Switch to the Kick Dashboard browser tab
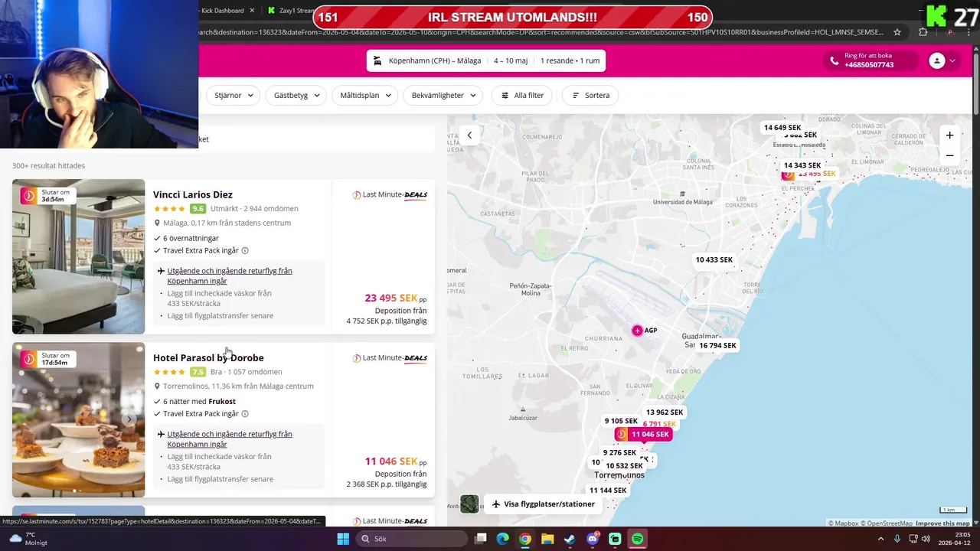The height and width of the screenshot is (551, 980). click(224, 11)
